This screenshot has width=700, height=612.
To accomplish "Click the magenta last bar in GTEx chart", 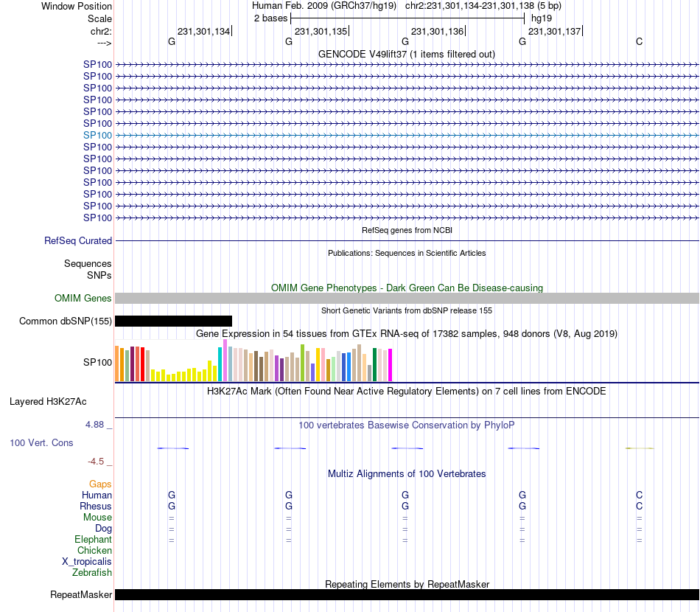I will 391,365.
